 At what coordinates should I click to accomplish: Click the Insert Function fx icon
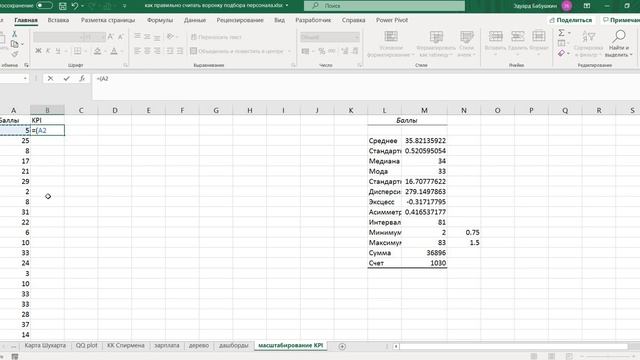click(x=82, y=78)
